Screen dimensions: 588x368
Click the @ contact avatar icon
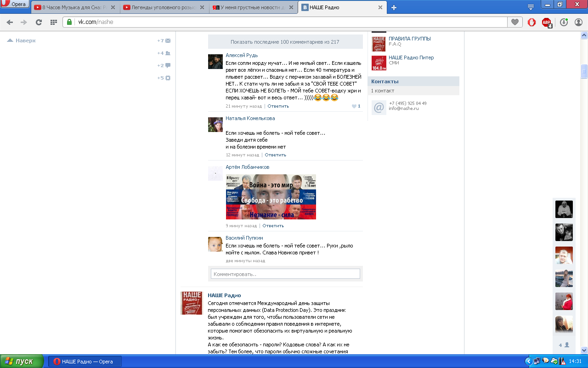[379, 108]
